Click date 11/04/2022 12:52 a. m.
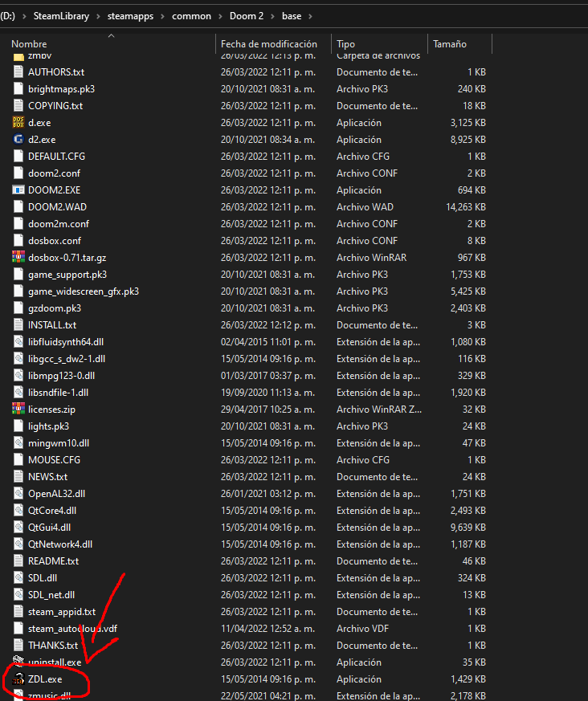The image size is (588, 701). (267, 629)
